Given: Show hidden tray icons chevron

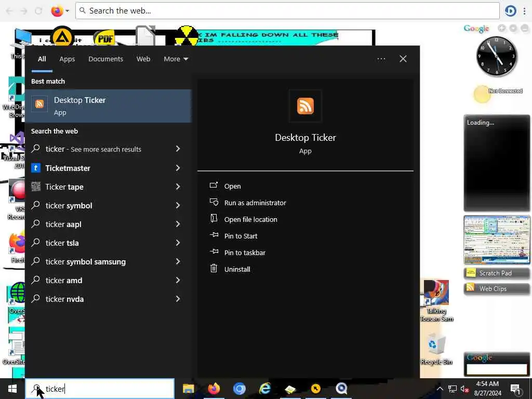Looking at the screenshot, I should [x=440, y=389].
